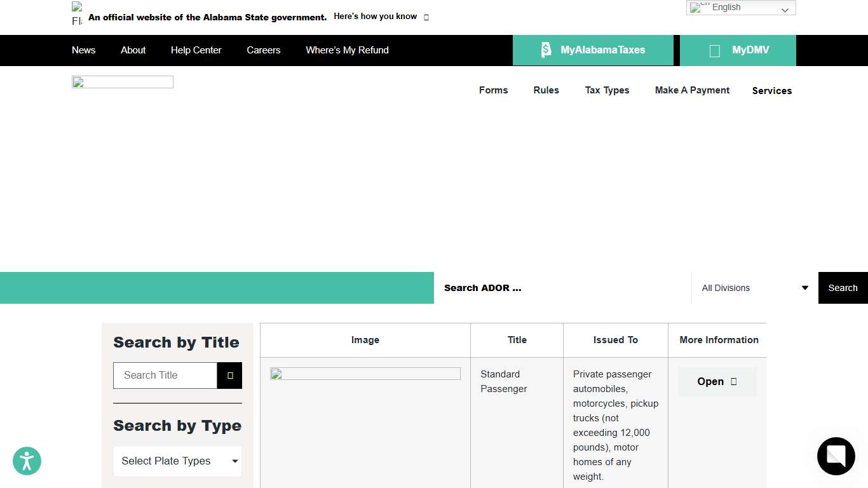Image resolution: width=868 pixels, height=488 pixels.
Task: Open the All Divisions dropdown
Action: coord(754,288)
